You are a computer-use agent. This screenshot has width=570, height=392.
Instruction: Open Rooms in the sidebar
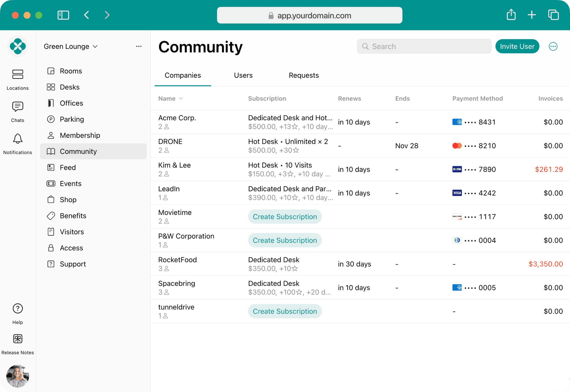click(x=93, y=71)
